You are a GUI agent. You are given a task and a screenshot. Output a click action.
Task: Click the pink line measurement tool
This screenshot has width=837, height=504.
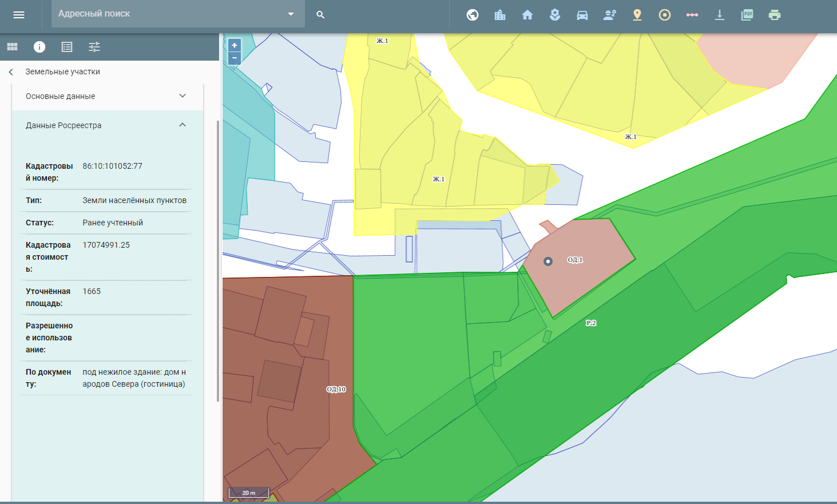pos(692,15)
